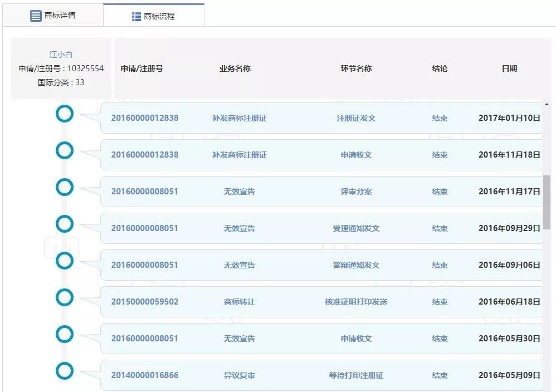Click 注册证发文 step name
556x392 pixels.
point(356,118)
